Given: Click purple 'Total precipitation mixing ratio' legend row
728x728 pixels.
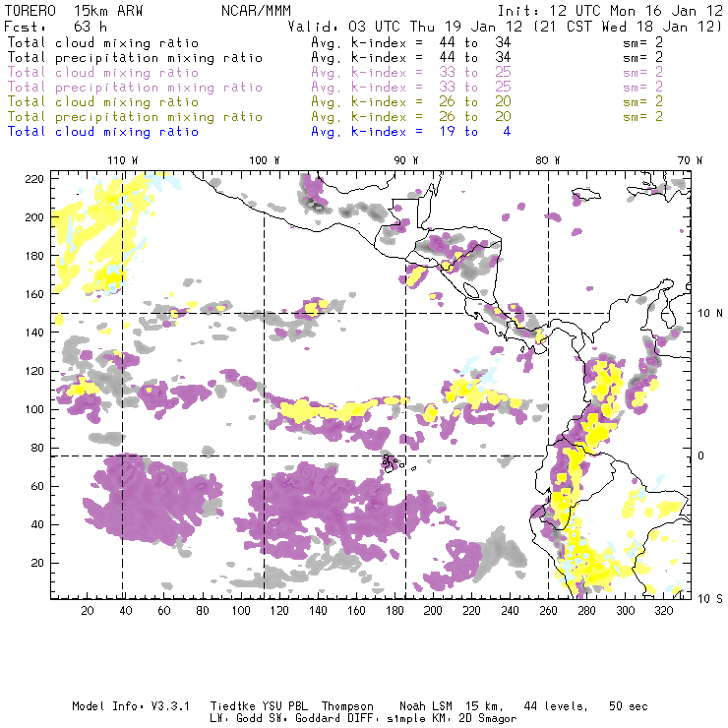Looking at the screenshot, I should coord(334,88).
